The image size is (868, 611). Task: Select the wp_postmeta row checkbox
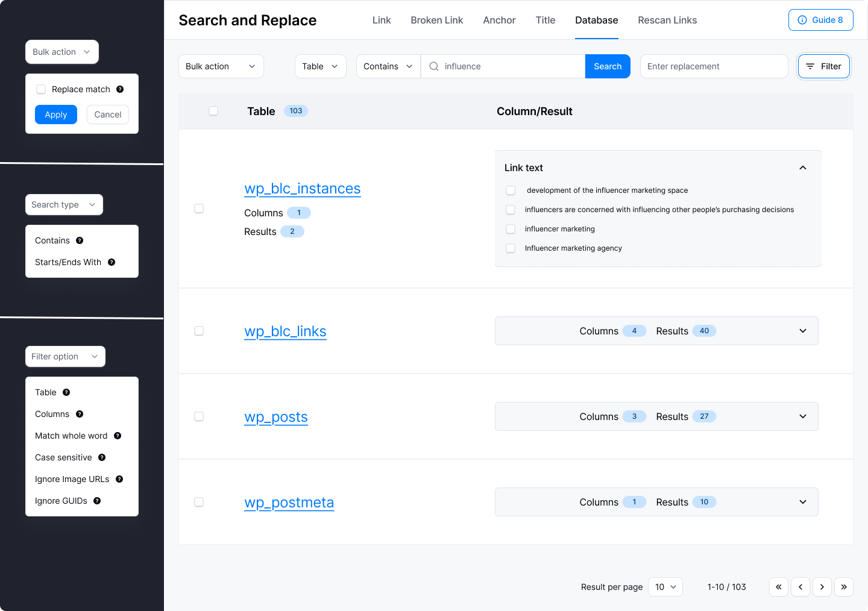point(199,502)
